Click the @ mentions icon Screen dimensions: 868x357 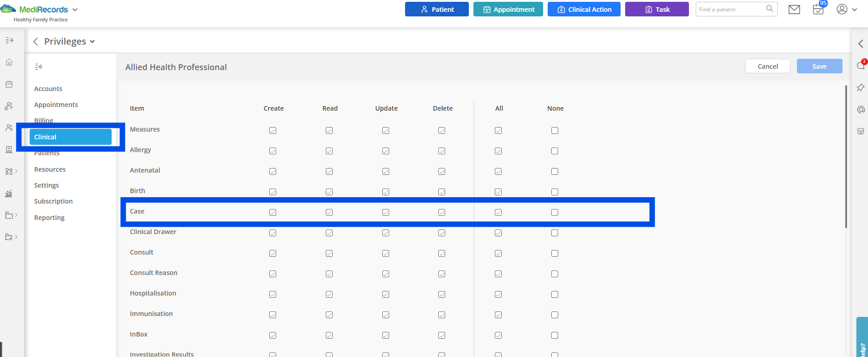860,109
